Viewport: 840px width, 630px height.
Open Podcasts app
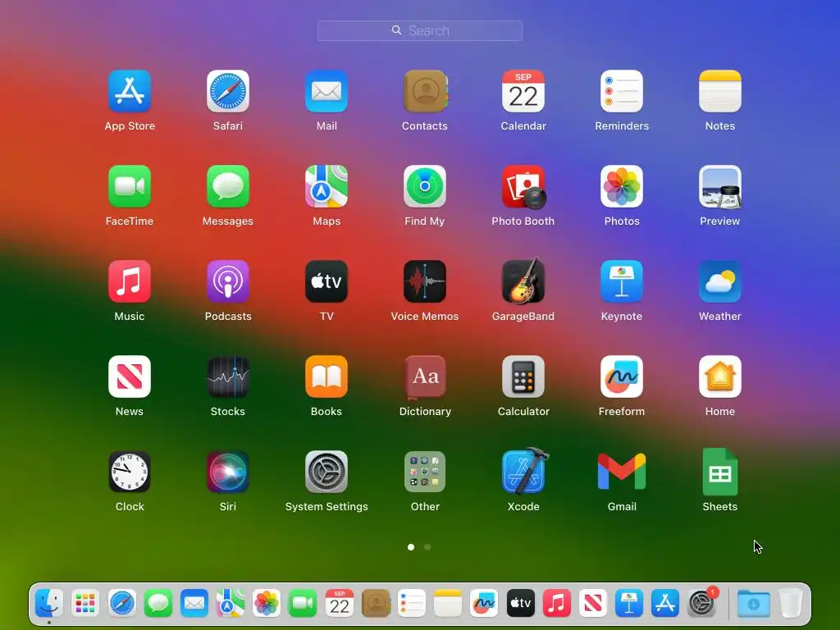[228, 281]
